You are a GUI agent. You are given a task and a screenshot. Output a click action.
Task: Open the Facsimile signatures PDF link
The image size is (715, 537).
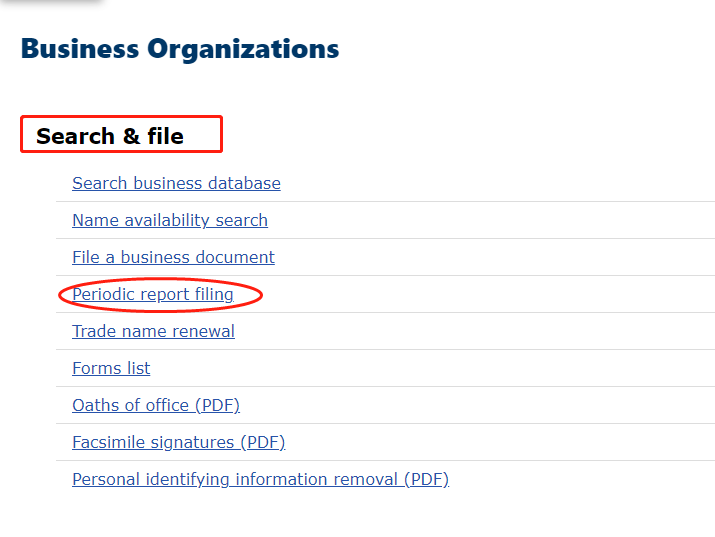(178, 442)
